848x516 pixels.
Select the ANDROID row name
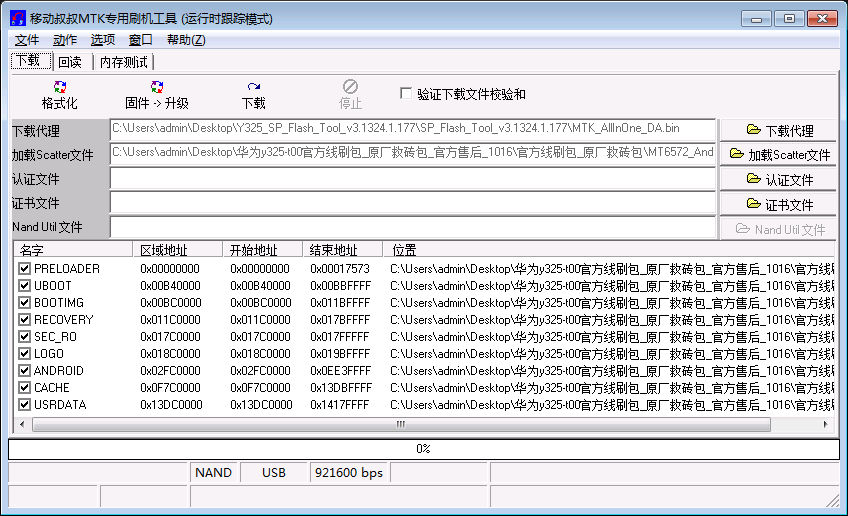point(58,371)
